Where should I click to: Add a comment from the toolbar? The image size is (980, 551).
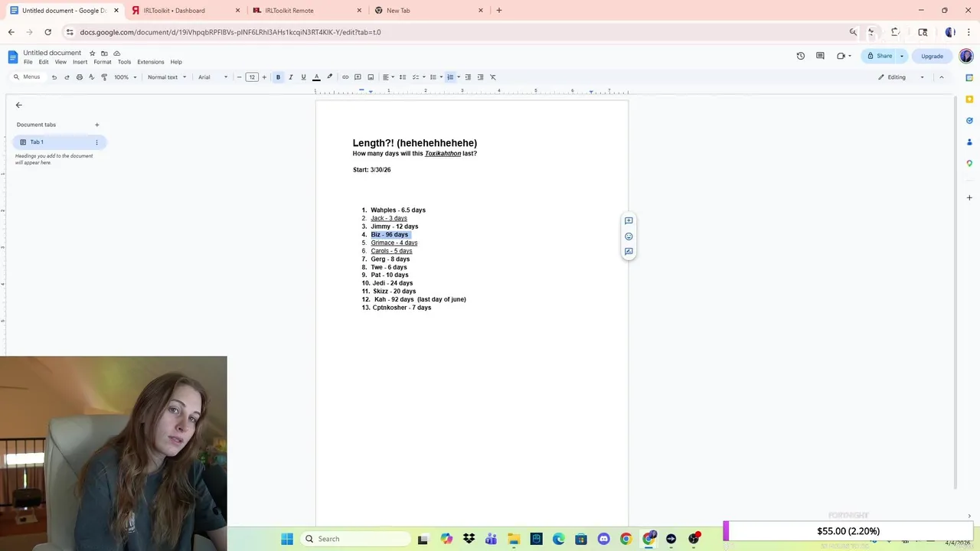(x=358, y=77)
